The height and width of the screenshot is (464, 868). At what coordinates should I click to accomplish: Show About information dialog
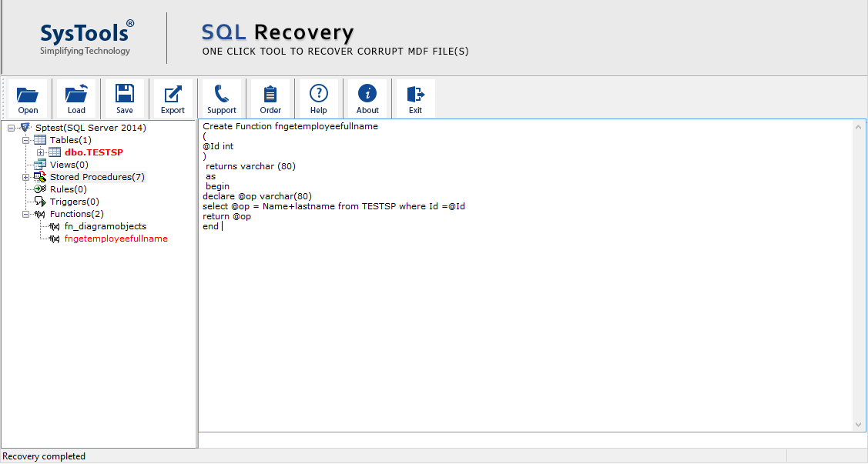[x=367, y=98]
